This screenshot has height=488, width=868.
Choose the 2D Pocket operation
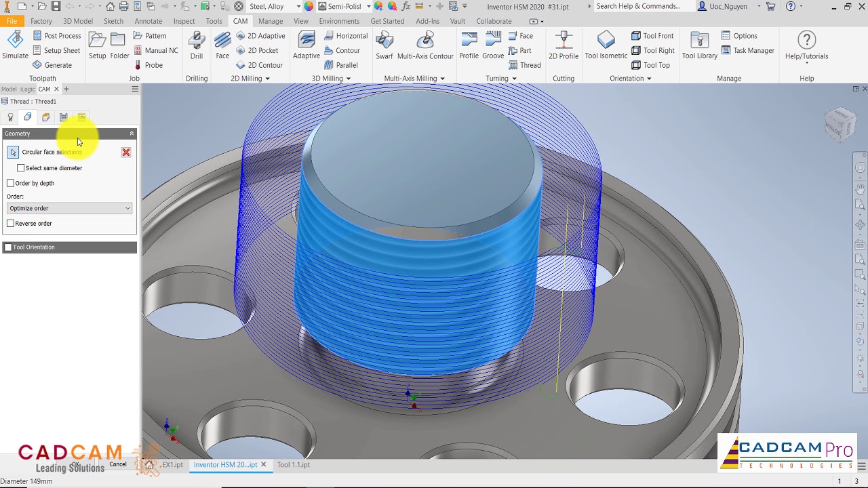point(257,51)
